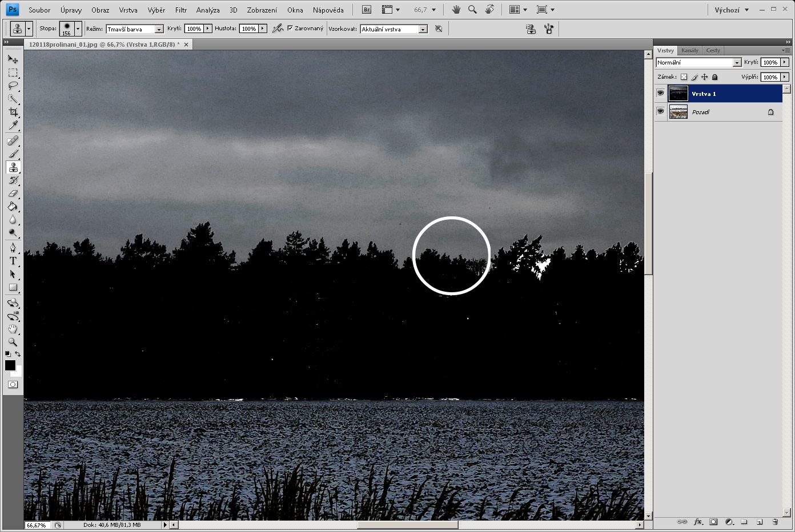The image size is (795, 532).
Task: Select the Eyedropper tool
Action: (13, 125)
